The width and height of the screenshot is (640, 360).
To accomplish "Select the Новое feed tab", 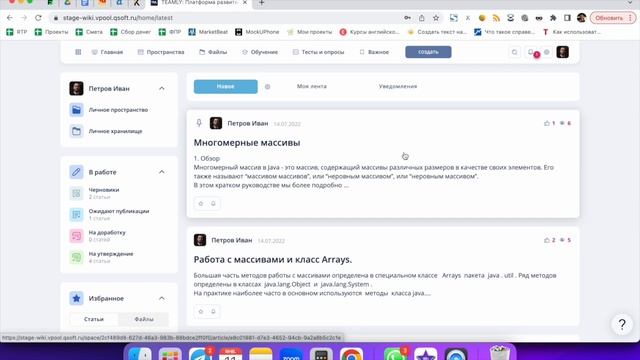I will coord(226,87).
